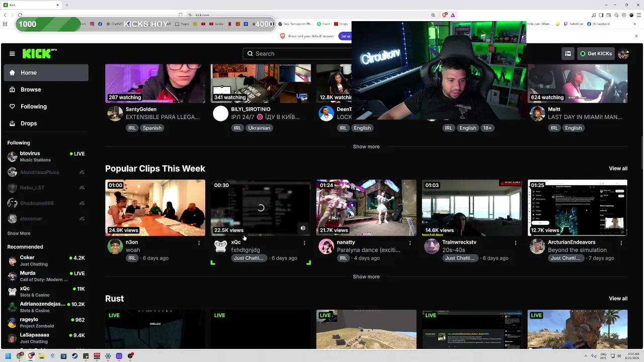Open options menu for xQc clip
Viewport: 644px width, 362px height.
point(304,243)
